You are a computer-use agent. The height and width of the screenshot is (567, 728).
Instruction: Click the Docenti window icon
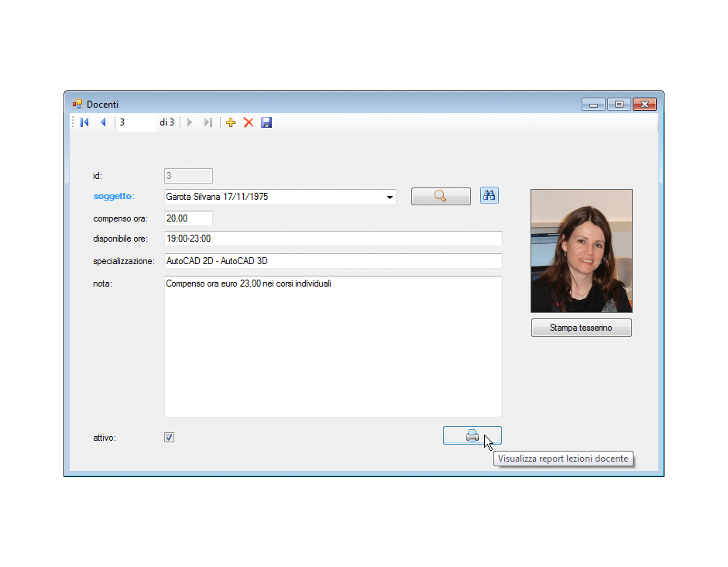[x=77, y=104]
